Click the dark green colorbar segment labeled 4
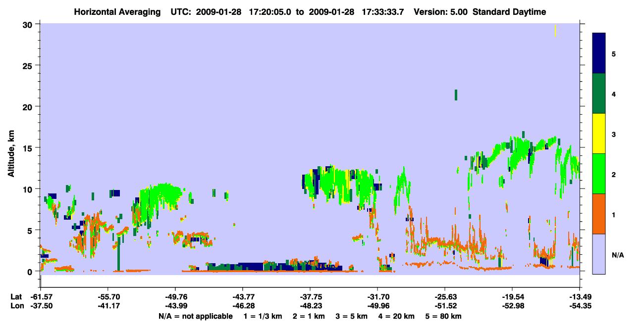The image size is (644, 330). click(x=599, y=94)
